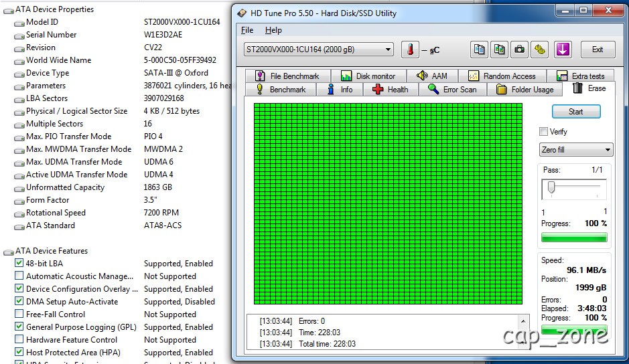Screen dimensions: 629x364
Task: Click the HD Tune Pro title bar icon
Action: click(x=242, y=13)
